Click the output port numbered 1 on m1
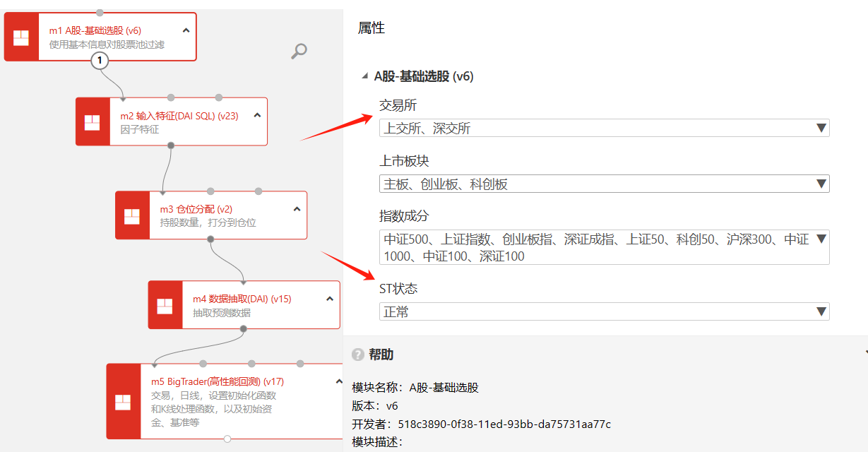This screenshot has width=868, height=452. point(100,61)
